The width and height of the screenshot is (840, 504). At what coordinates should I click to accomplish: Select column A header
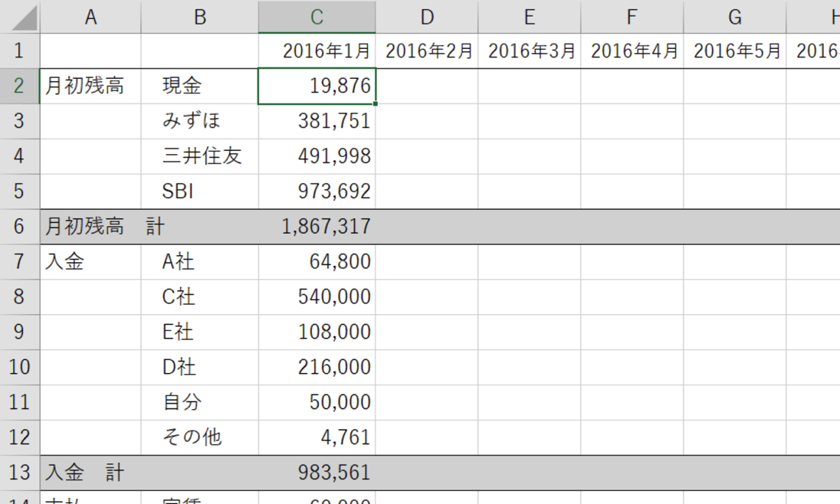tap(90, 17)
